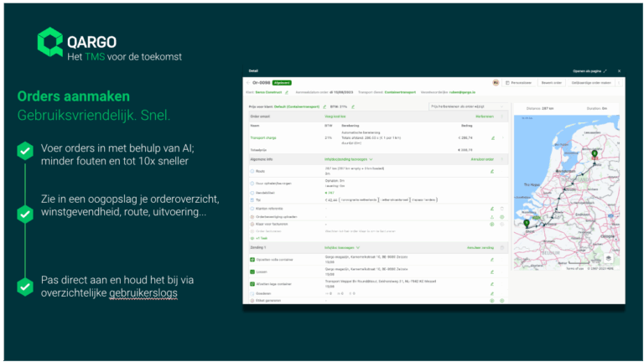
Task: Click the edit pencil beside BTW 21%
Action: (x=354, y=107)
